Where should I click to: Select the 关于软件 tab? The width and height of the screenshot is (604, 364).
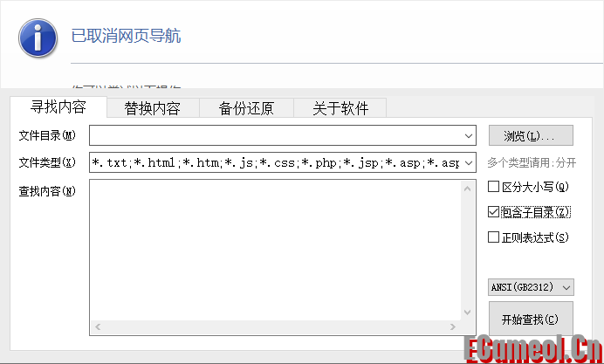(340, 108)
